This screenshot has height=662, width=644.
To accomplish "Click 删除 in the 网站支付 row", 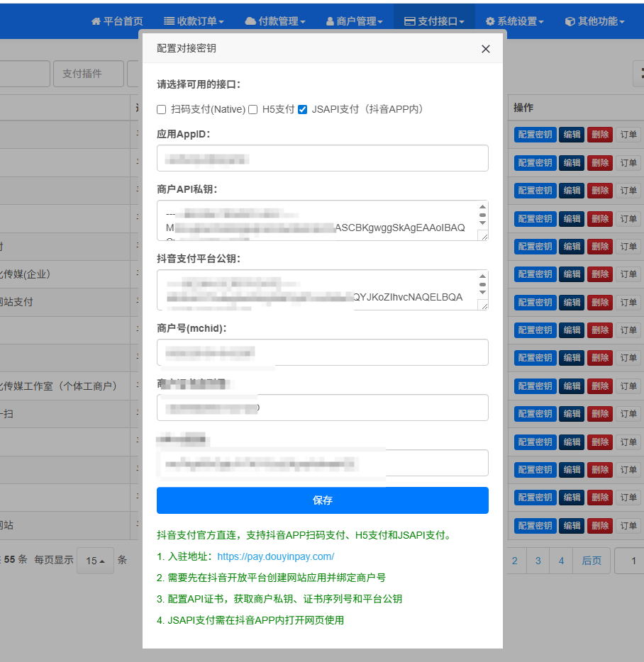I will point(600,302).
